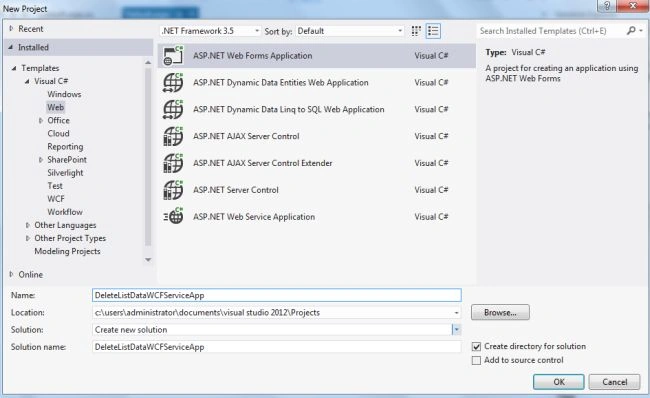Image resolution: width=650 pixels, height=398 pixels.
Task: Collapse the Templates tree node
Action: pos(14,68)
